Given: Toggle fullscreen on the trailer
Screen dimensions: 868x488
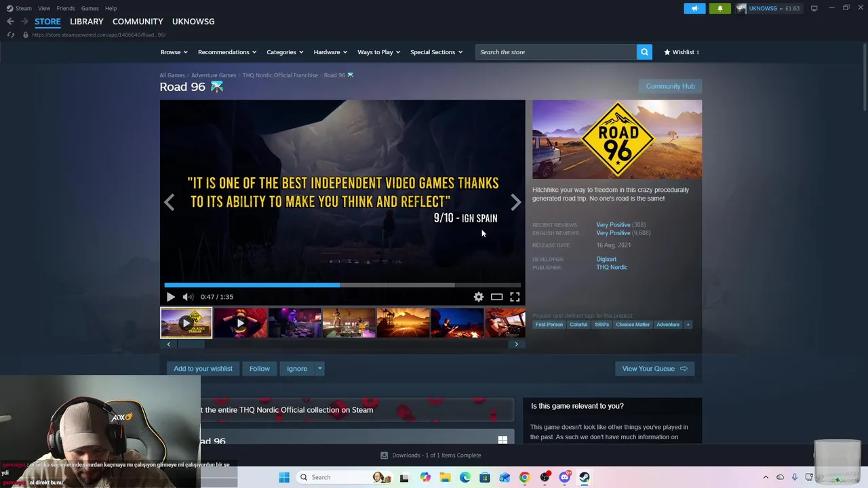Looking at the screenshot, I should click(x=515, y=297).
